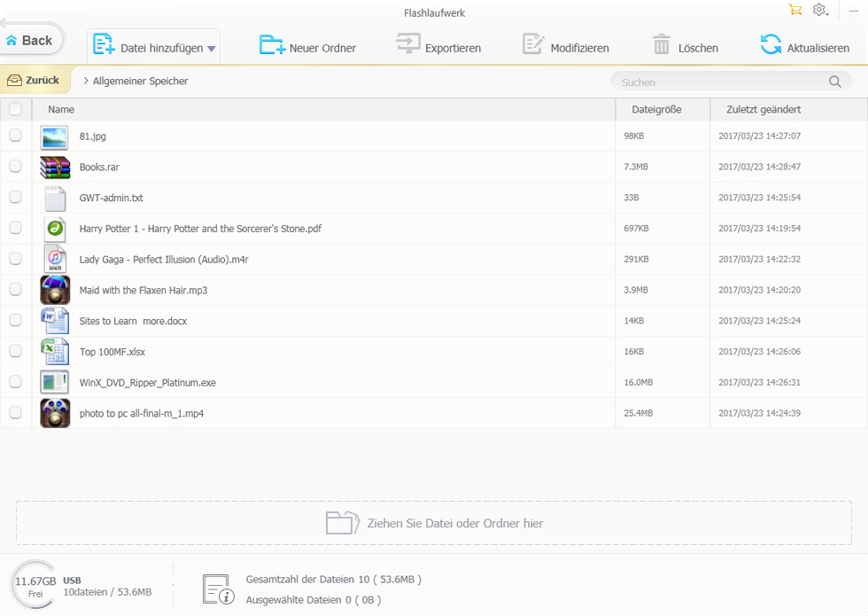Expand the Datei hinzufügen dropdown arrow
The width and height of the screenshot is (868, 616).
[x=212, y=49]
